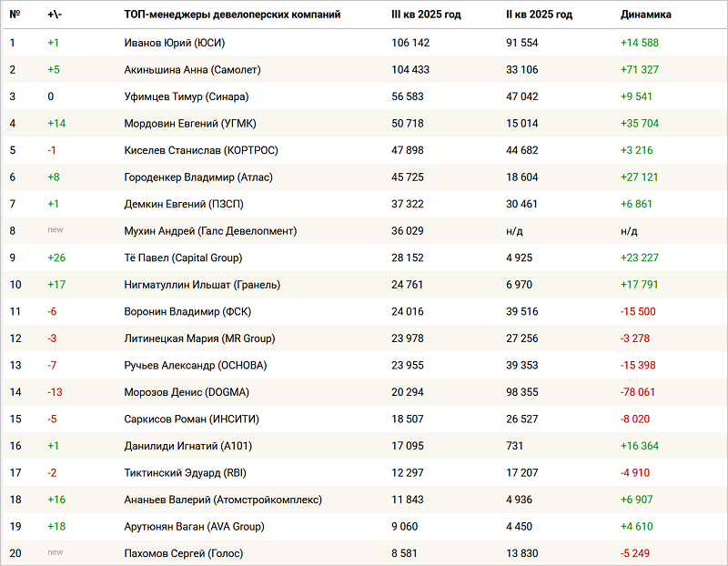Click the "III кв 2025 год" column header
728x566 pixels.
coord(425,15)
